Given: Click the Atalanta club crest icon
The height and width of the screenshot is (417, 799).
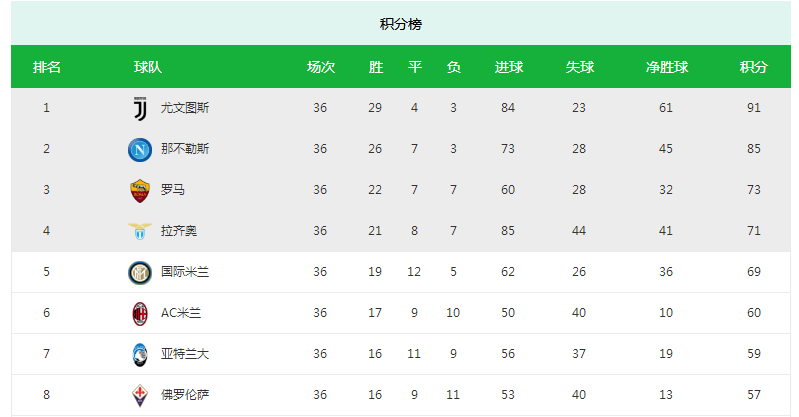Looking at the screenshot, I should 139,354.
